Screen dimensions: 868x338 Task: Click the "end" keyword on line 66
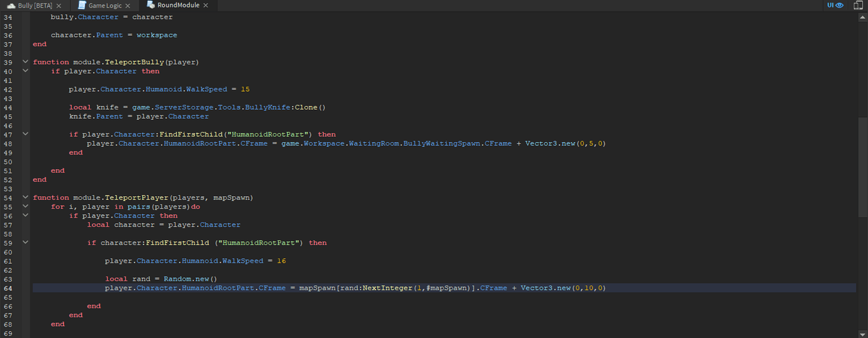point(94,306)
